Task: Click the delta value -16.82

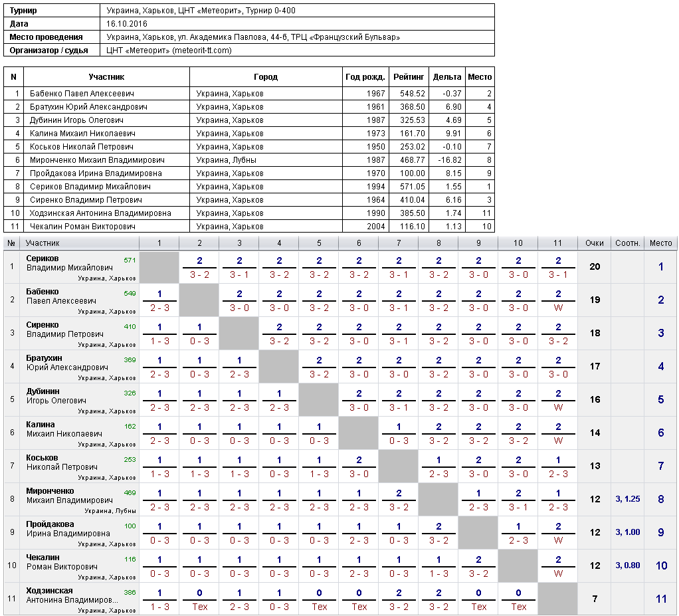Action: click(450, 160)
